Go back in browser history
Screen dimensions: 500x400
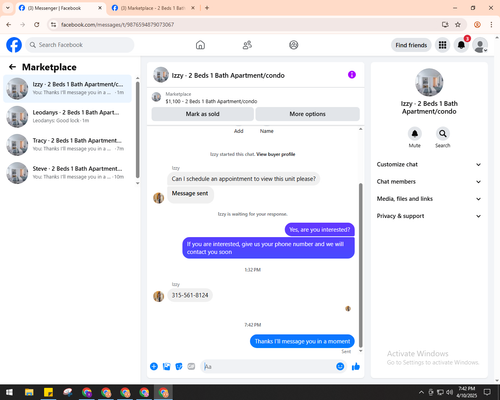coord(9,24)
